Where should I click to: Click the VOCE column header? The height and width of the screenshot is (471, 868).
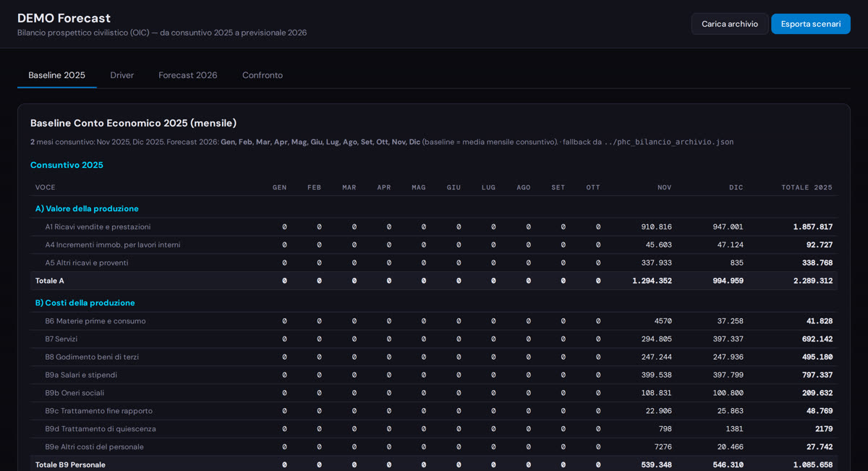pyautogui.click(x=46, y=187)
